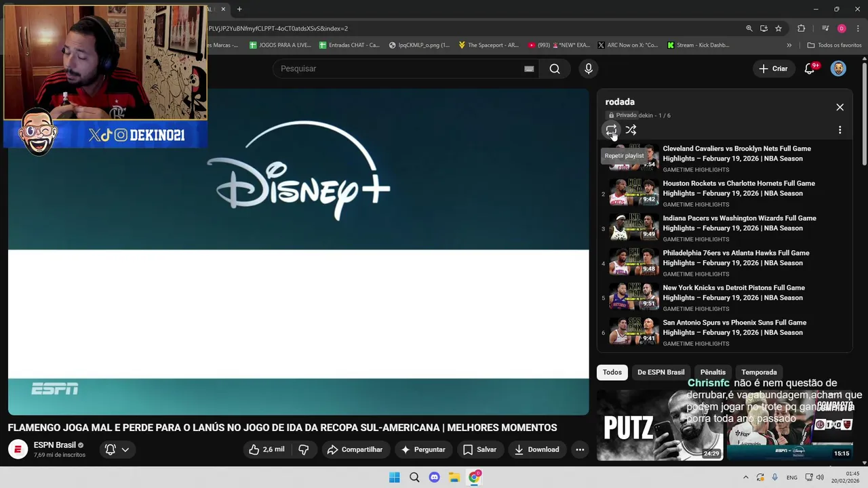
Task: Open the browser media control icon
Action: point(825,28)
